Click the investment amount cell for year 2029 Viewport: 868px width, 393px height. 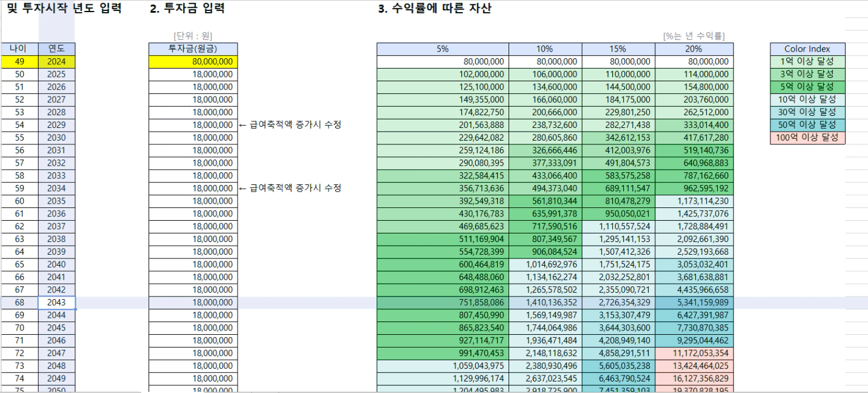point(193,125)
